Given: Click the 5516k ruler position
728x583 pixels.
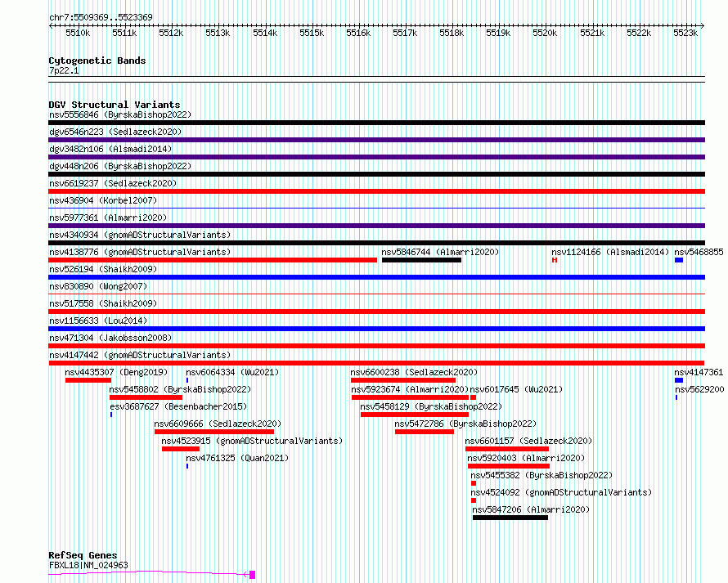Looking at the screenshot, I should click(358, 33).
